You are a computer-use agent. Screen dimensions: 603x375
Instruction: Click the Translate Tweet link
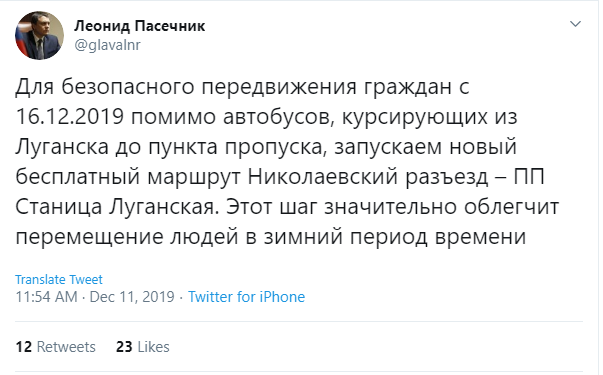click(x=59, y=279)
